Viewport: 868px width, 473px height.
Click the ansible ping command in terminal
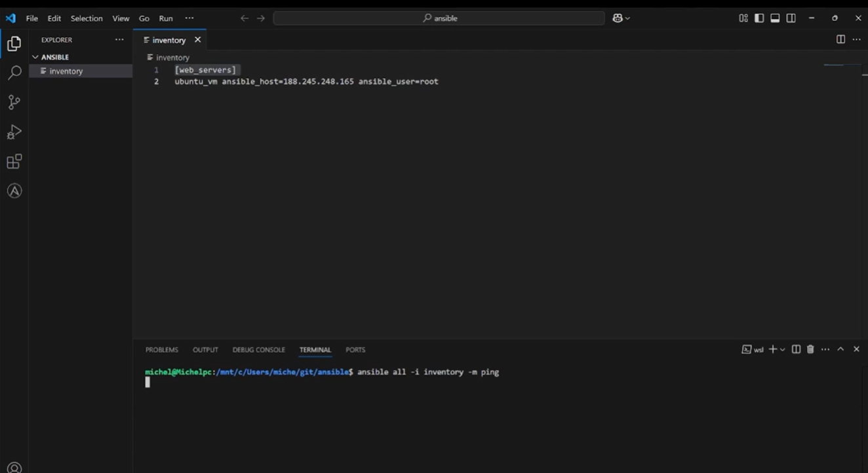click(x=428, y=372)
